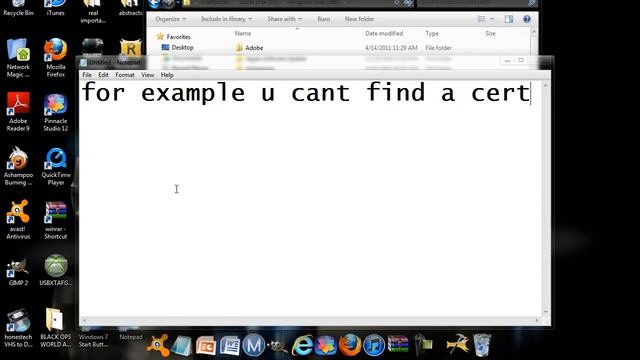Click the Internet Explorer icon in the dock

302,345
